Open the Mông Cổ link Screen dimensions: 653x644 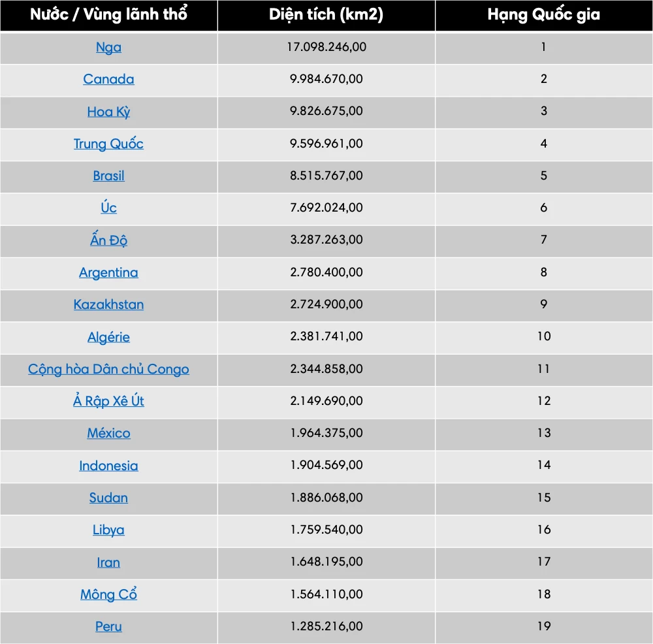pyautogui.click(x=108, y=594)
